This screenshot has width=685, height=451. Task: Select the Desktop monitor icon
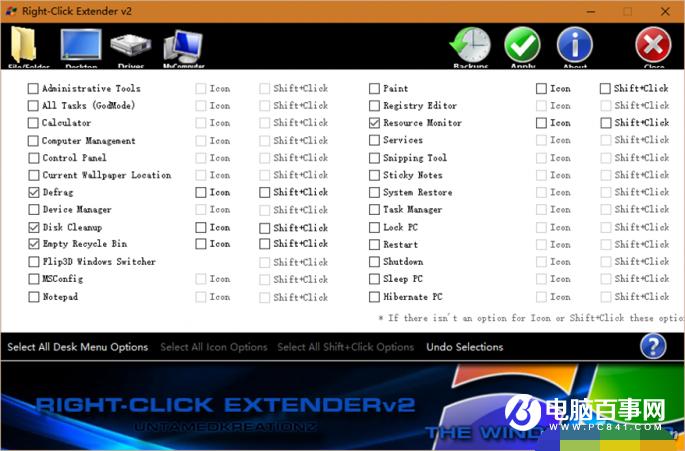pos(81,44)
